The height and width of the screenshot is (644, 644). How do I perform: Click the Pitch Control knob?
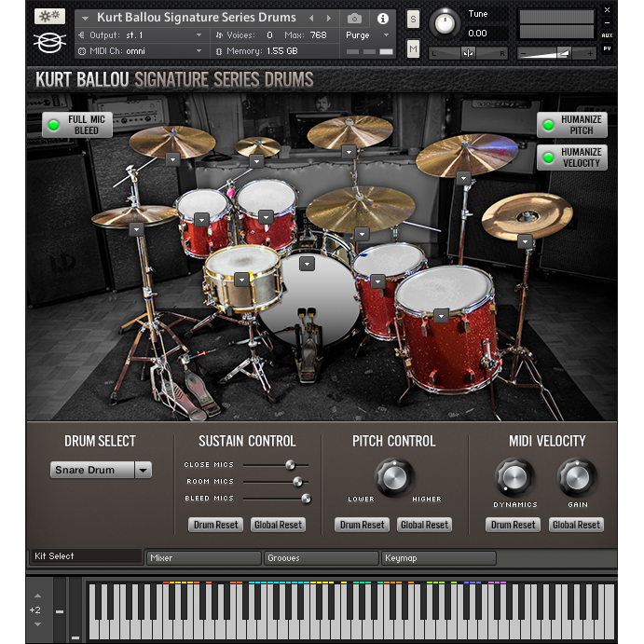pyautogui.click(x=393, y=477)
